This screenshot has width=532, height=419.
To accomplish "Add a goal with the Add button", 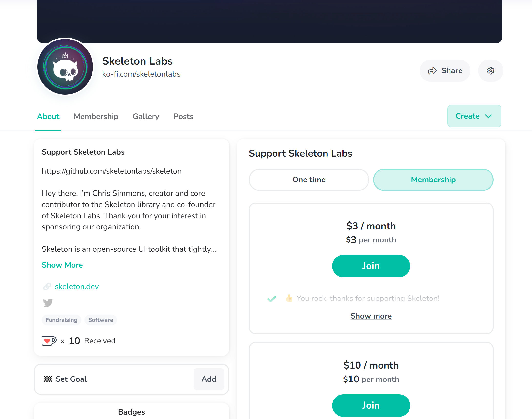I will tap(209, 379).
